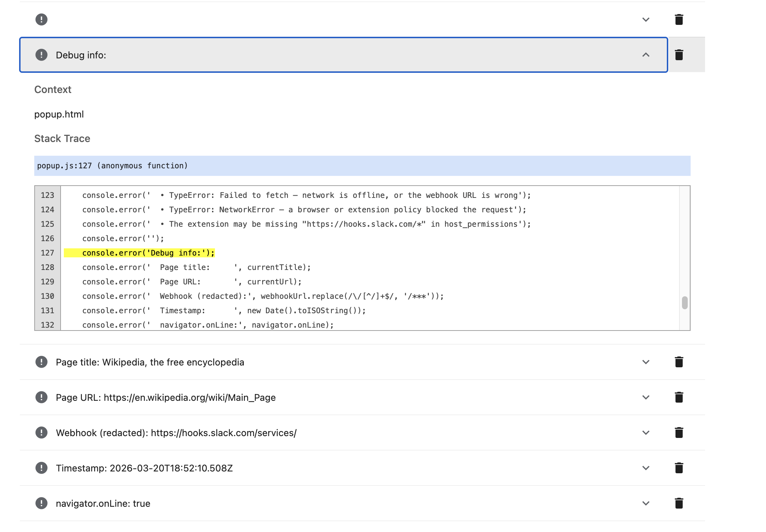Click the Debug info header row
This screenshot has height=532, width=766.
(x=325, y=55)
